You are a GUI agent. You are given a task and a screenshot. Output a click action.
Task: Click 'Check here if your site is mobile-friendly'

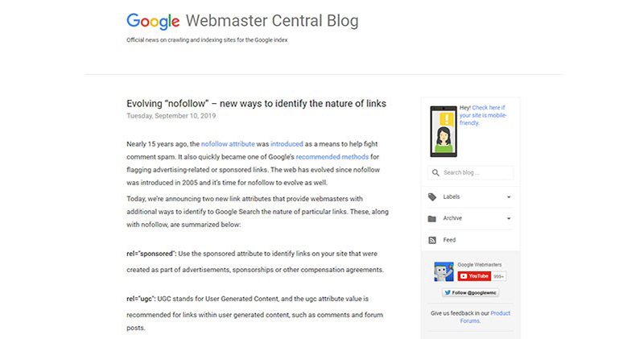pyautogui.click(x=483, y=115)
